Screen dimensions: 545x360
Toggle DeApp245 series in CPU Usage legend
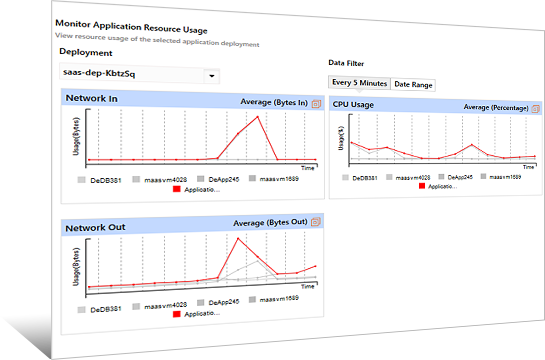click(455, 177)
